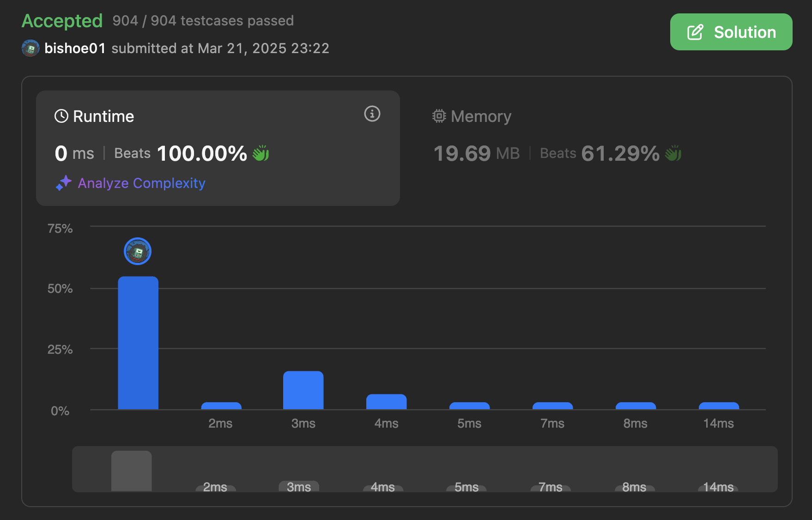
Task: Click the 75% y-axis label
Action: coord(60,229)
